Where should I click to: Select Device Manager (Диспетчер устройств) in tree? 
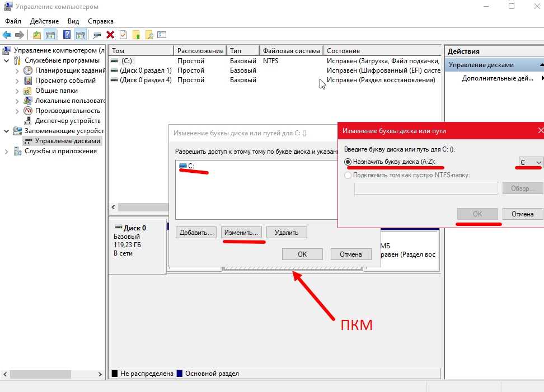(x=67, y=121)
